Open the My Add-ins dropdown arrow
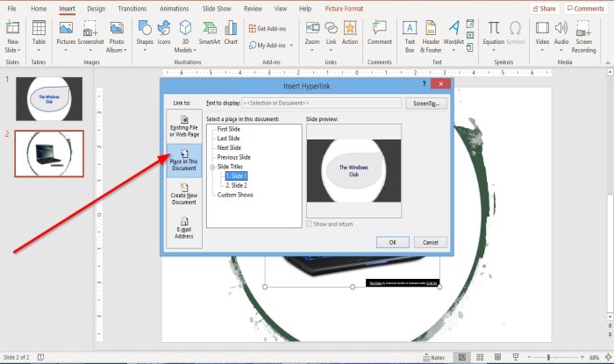This screenshot has width=614, height=364. (x=291, y=46)
